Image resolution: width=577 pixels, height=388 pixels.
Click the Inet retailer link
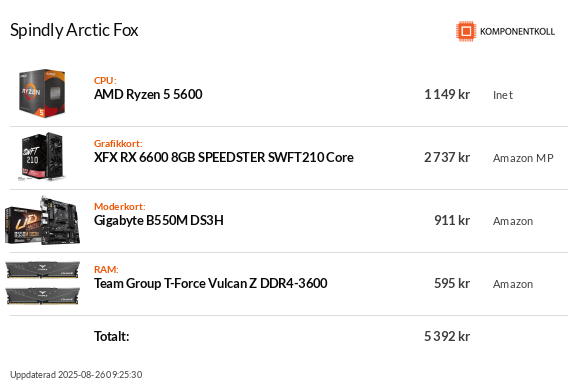503,95
